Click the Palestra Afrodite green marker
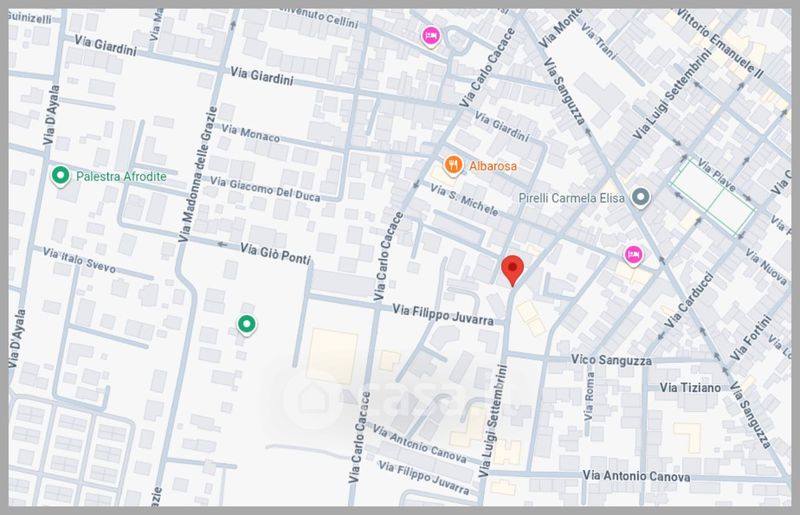The width and height of the screenshot is (800, 515). pos(60,177)
